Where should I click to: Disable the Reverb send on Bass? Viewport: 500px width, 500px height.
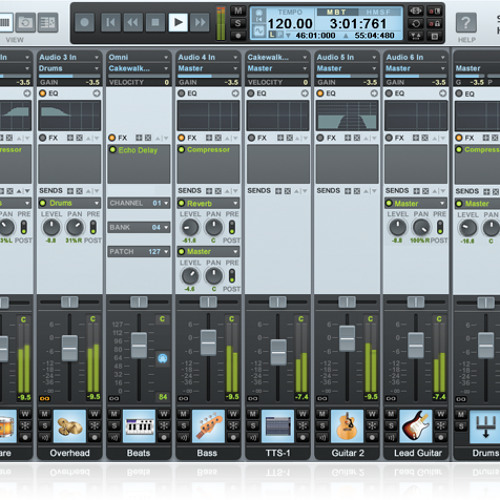pyautogui.click(x=181, y=203)
